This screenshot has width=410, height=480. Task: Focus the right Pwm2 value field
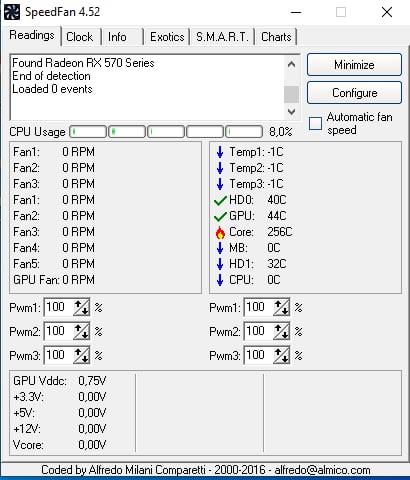pyautogui.click(x=259, y=331)
